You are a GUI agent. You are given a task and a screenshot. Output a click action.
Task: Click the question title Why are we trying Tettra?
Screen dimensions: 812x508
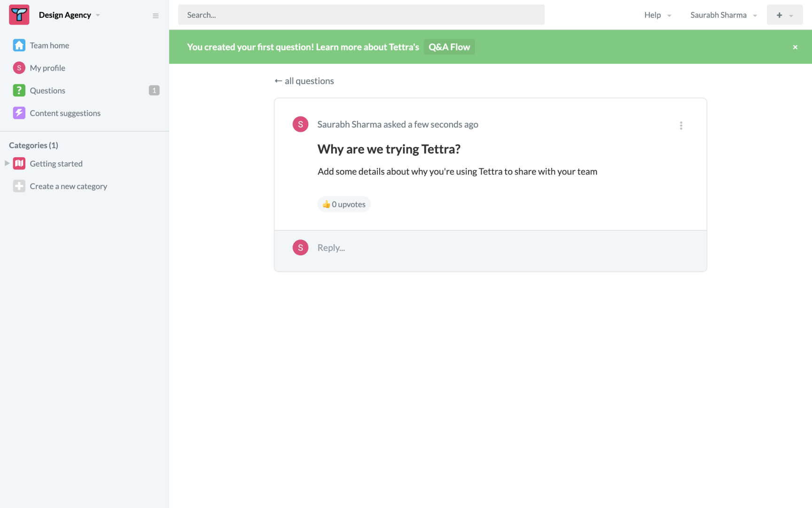(389, 149)
